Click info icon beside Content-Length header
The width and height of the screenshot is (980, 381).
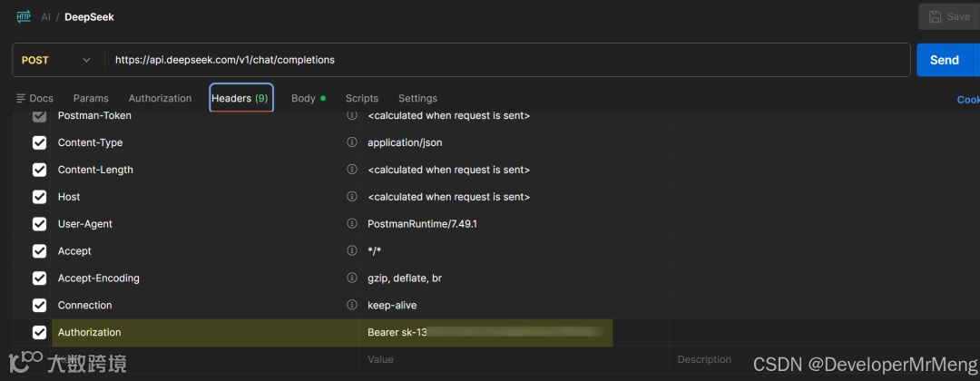click(352, 170)
